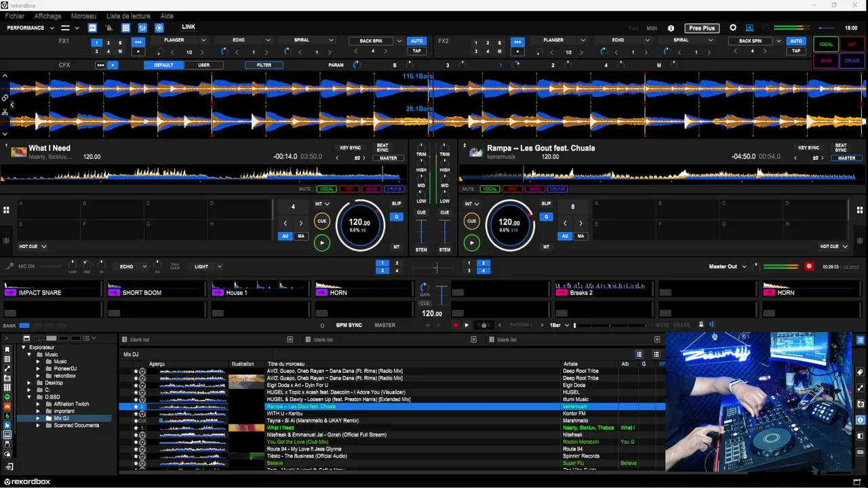868x488 pixels.
Task: Select DRUMS stem button at top right
Action: (851, 60)
